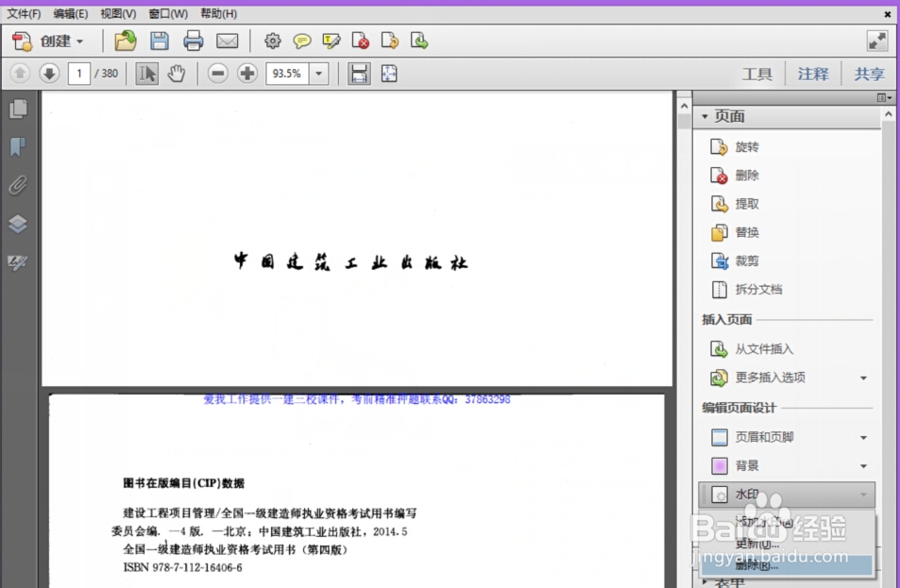
Task: Click the page number input field
Action: coord(79,74)
